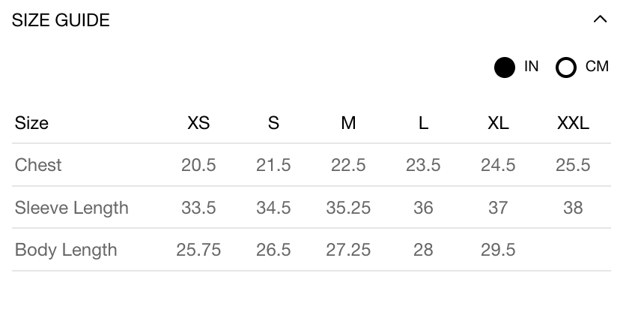
Task: Click the Sleeve Length row label
Action: pyautogui.click(x=72, y=208)
